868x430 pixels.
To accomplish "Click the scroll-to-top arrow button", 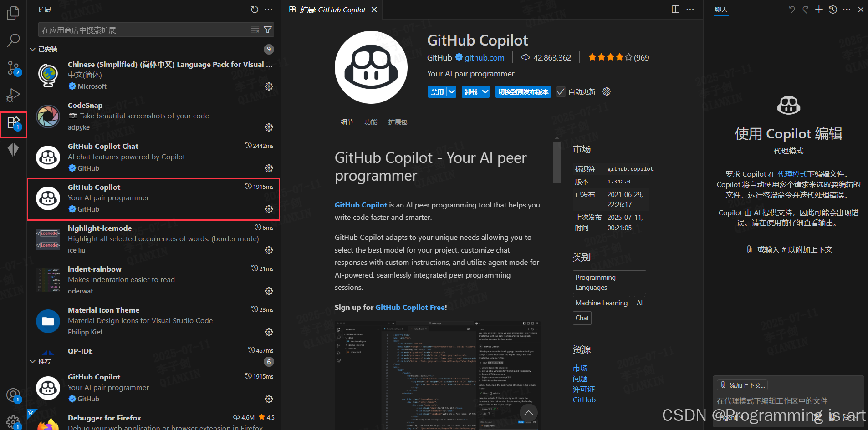I will [528, 413].
